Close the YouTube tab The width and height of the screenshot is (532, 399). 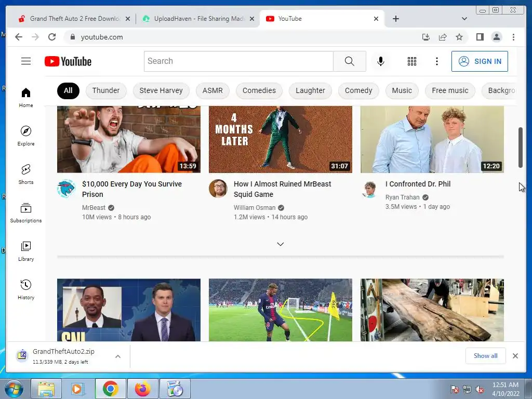(376, 19)
